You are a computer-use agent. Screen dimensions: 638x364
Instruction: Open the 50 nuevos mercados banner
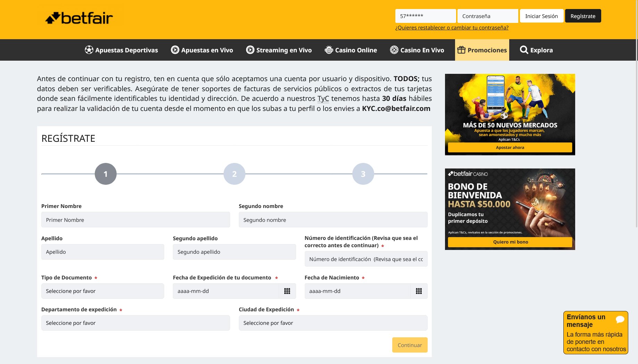510,114
